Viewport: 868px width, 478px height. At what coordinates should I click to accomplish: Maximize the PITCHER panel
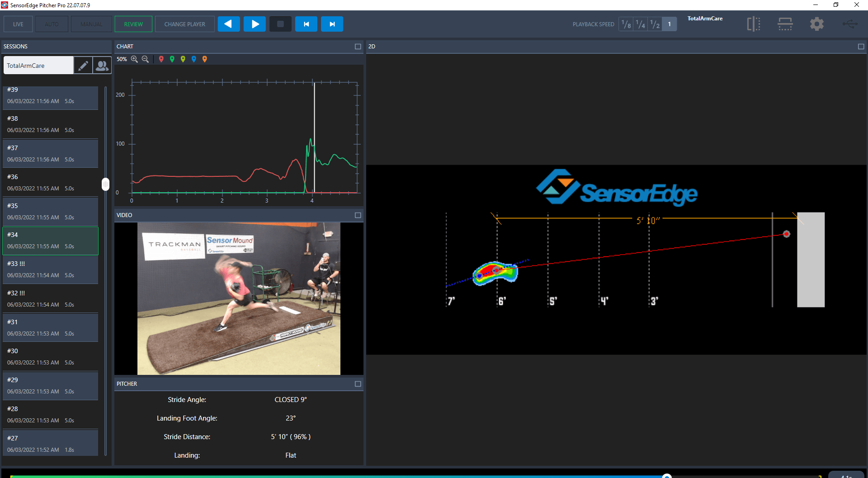(x=358, y=384)
